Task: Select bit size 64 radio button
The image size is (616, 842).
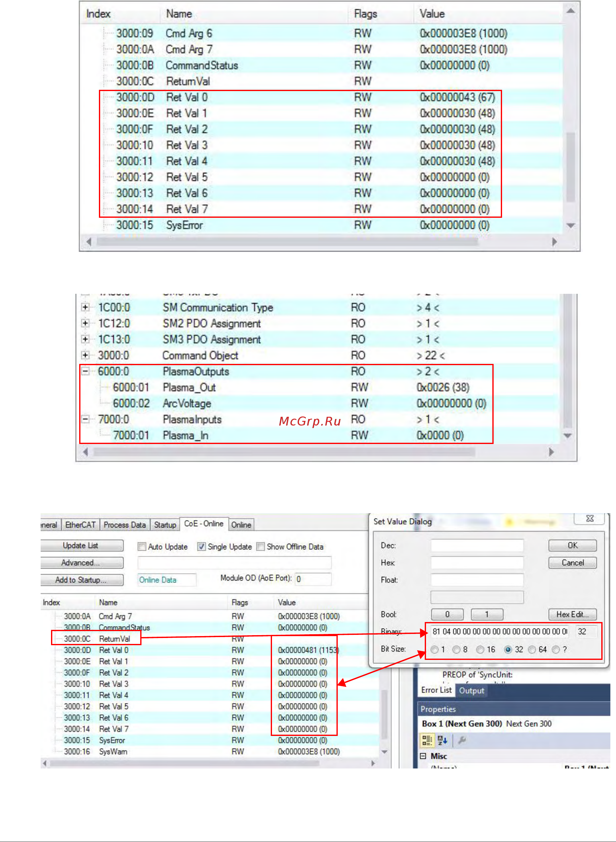Action: click(532, 650)
